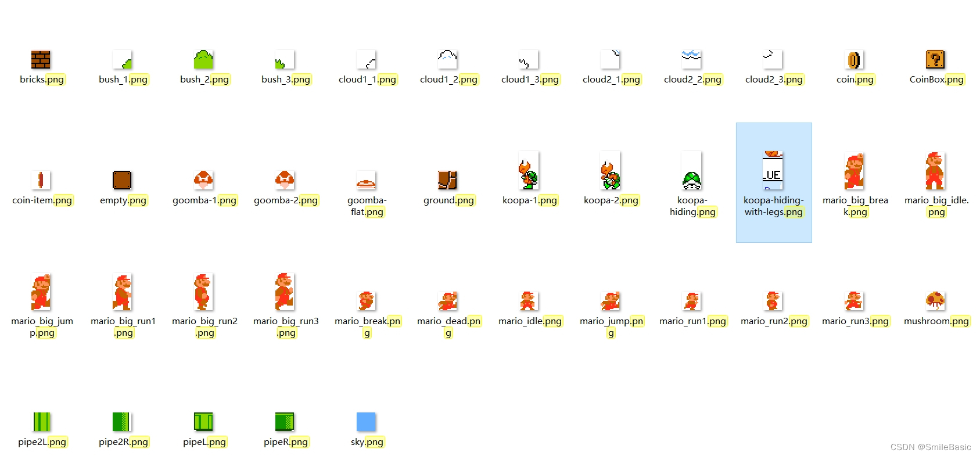
Task: Click the pipeR.png pipe top icon
Action: pos(285,422)
